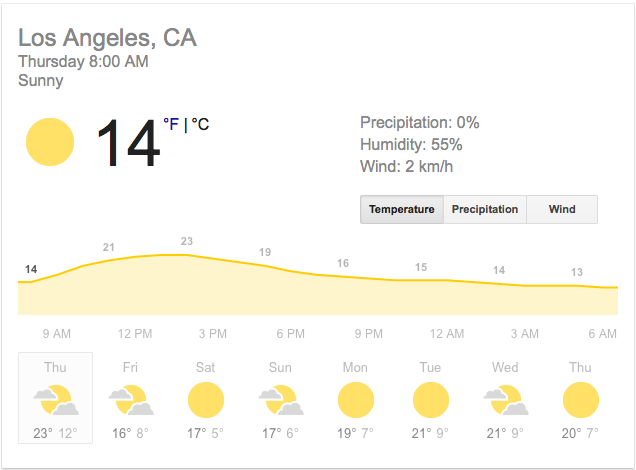The width and height of the screenshot is (636, 470).
Task: Click the 3 PM time label
Action: pyautogui.click(x=213, y=334)
